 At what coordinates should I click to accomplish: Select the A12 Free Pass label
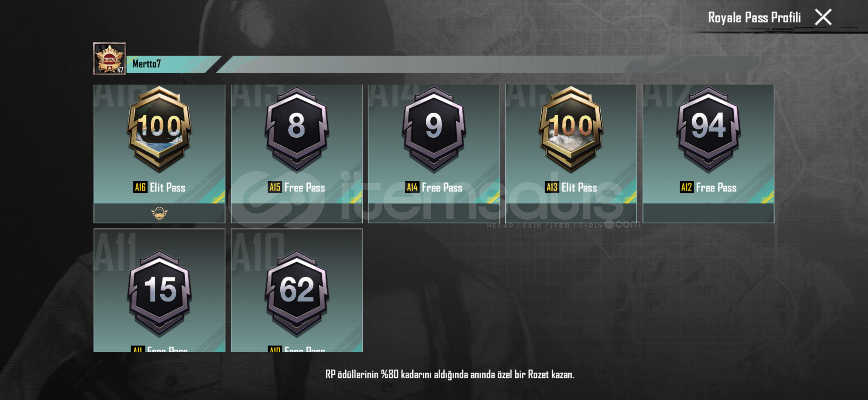[x=709, y=187]
